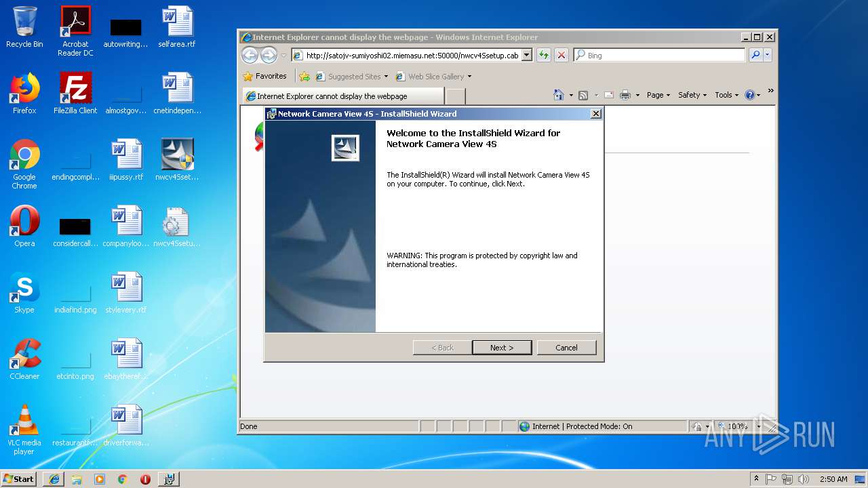
Task: Click the Chrome taskbar icon
Action: click(122, 479)
